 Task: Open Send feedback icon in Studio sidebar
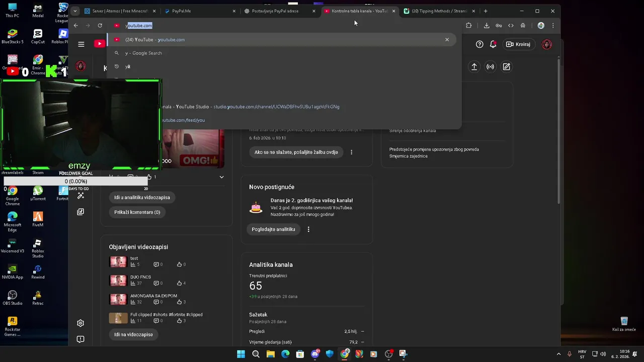80,339
